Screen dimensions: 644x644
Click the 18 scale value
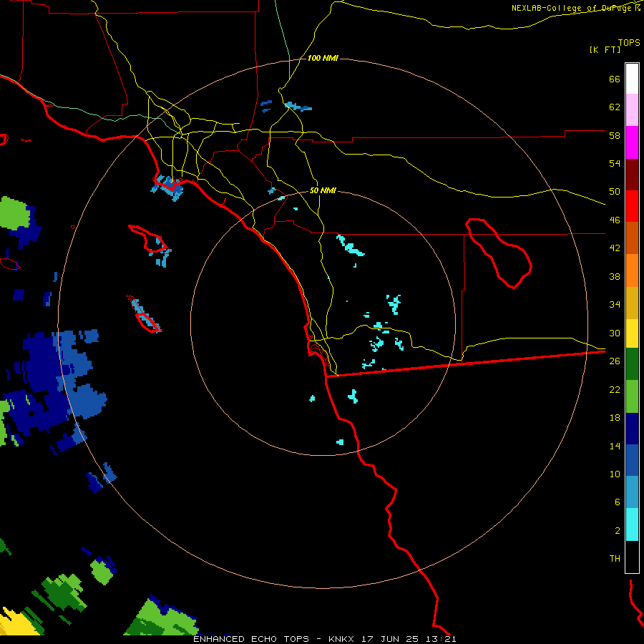point(615,418)
